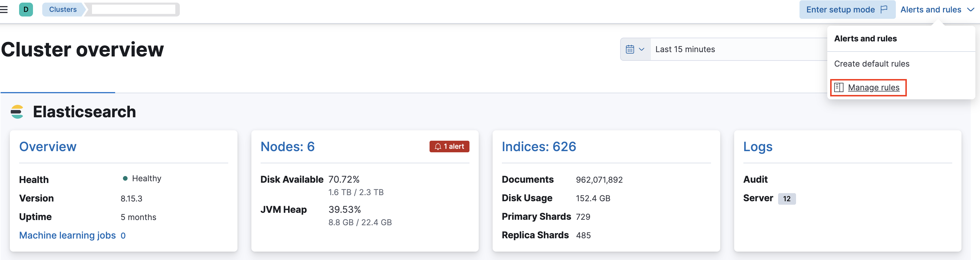Click Enter setup mode button
Screen dimensions: 980x260
pos(847,10)
